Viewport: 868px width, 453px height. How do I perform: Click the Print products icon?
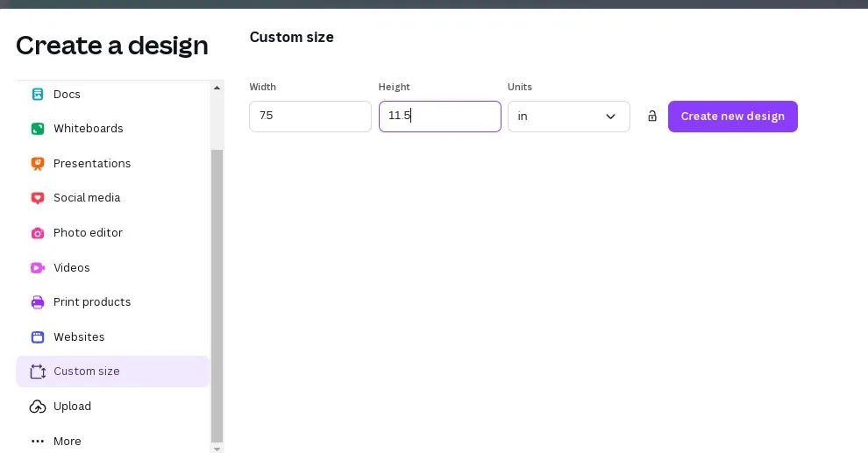coord(38,302)
